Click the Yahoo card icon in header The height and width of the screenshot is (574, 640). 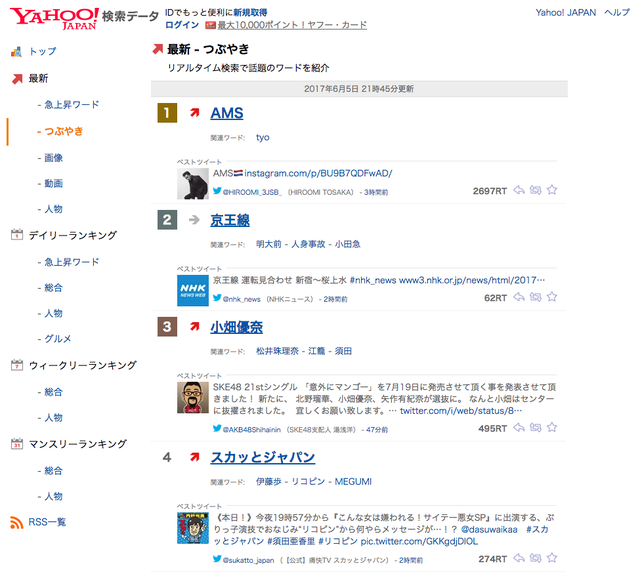click(x=210, y=25)
